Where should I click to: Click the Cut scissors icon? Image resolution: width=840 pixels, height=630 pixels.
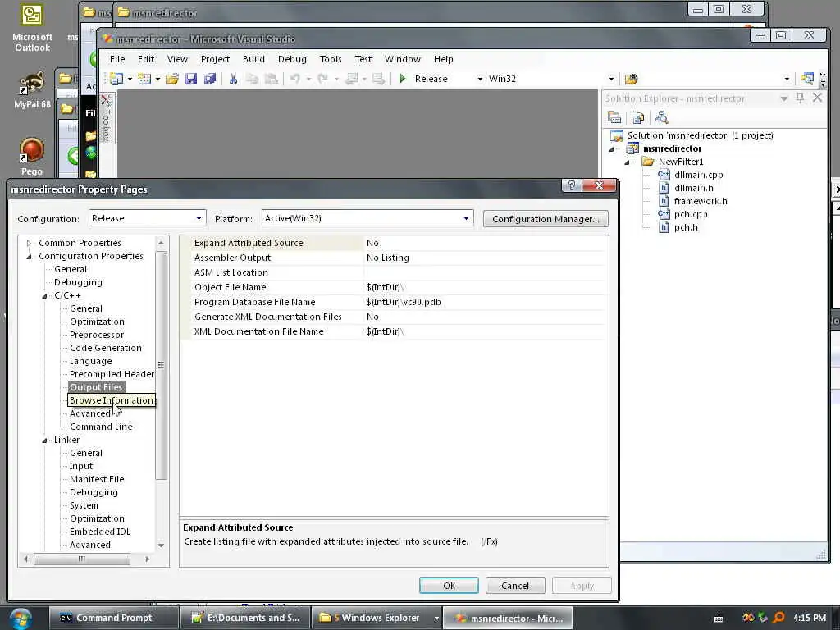233,79
